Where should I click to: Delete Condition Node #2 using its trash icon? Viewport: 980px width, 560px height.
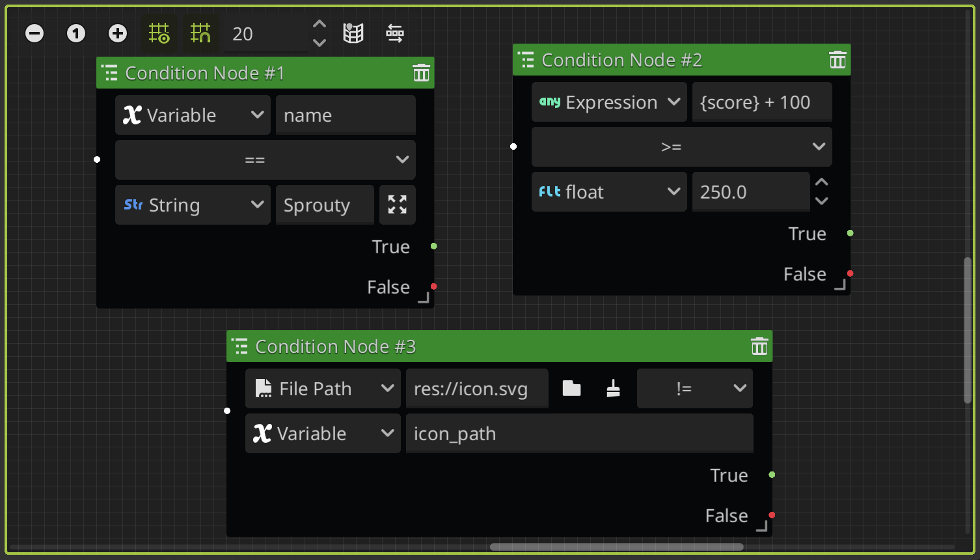[837, 60]
